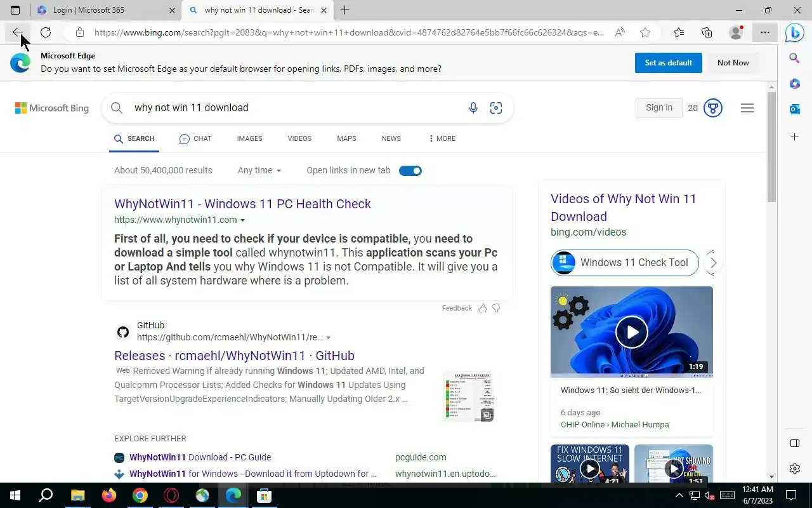Image resolution: width=812 pixels, height=508 pixels.
Task: Go to Microsoft Bing home logo
Action: [52, 108]
